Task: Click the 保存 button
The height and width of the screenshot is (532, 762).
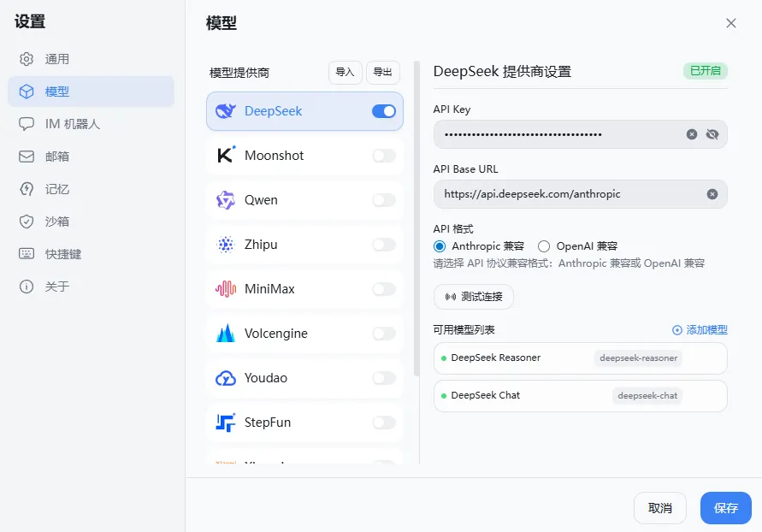Action: pyautogui.click(x=726, y=508)
